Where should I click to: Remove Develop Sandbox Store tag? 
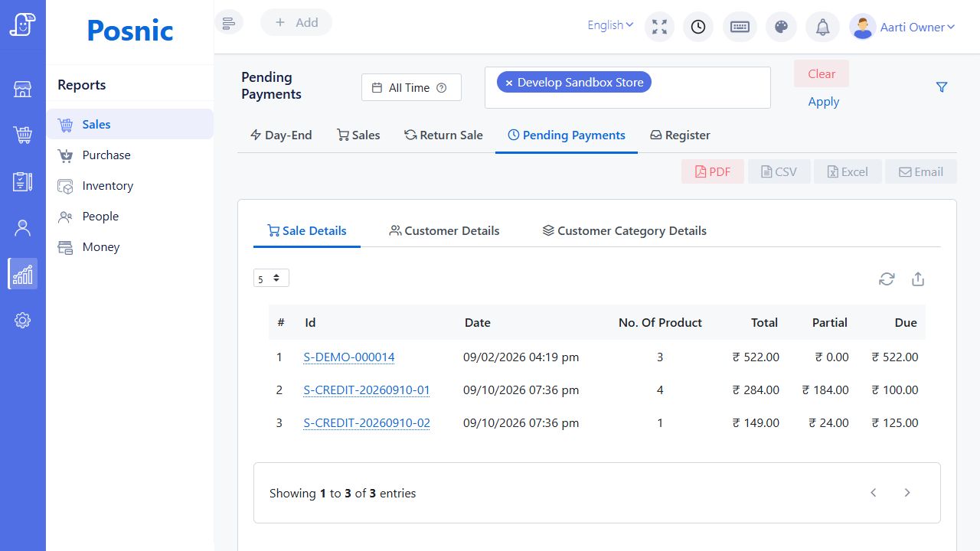click(x=508, y=83)
